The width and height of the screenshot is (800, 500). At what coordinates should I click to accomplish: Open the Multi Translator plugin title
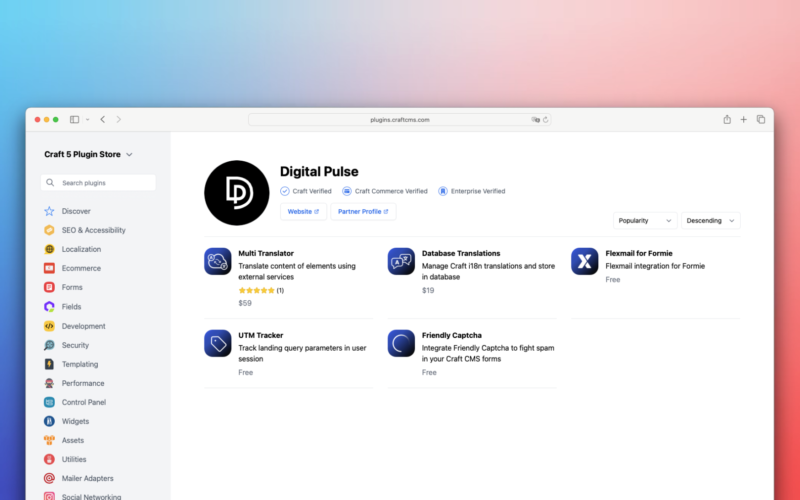tap(266, 253)
